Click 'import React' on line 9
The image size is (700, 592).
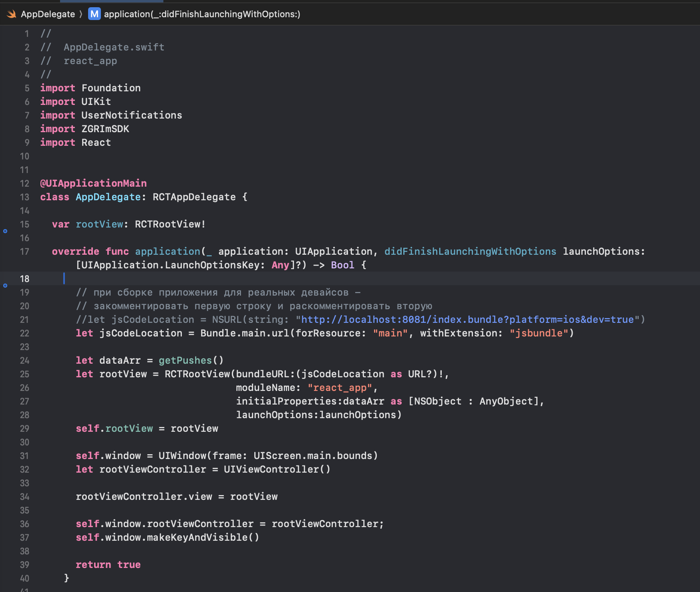[76, 143]
